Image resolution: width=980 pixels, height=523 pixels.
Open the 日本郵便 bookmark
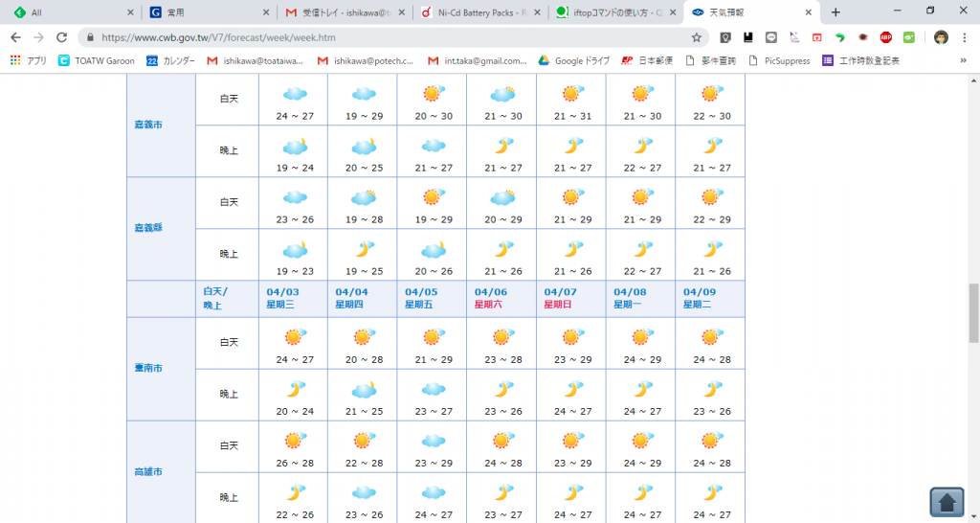point(647,60)
